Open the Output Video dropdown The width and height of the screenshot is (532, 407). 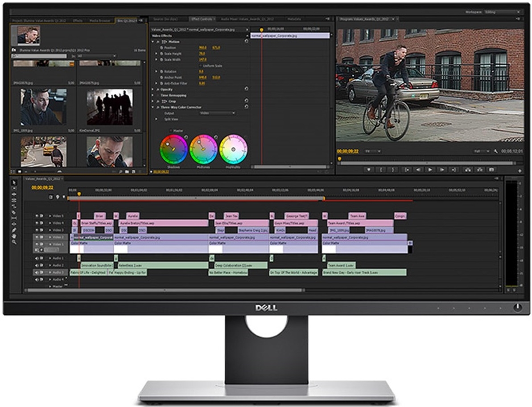point(217,113)
